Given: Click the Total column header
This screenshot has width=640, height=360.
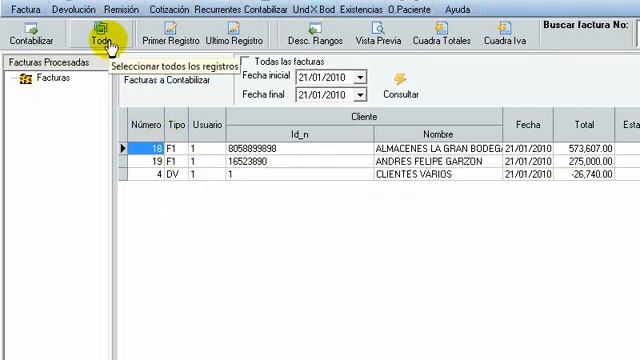Looking at the screenshot, I should point(584,125).
